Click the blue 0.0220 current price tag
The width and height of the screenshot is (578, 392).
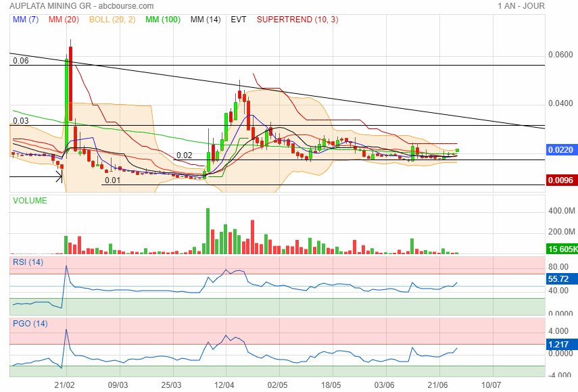(561, 149)
